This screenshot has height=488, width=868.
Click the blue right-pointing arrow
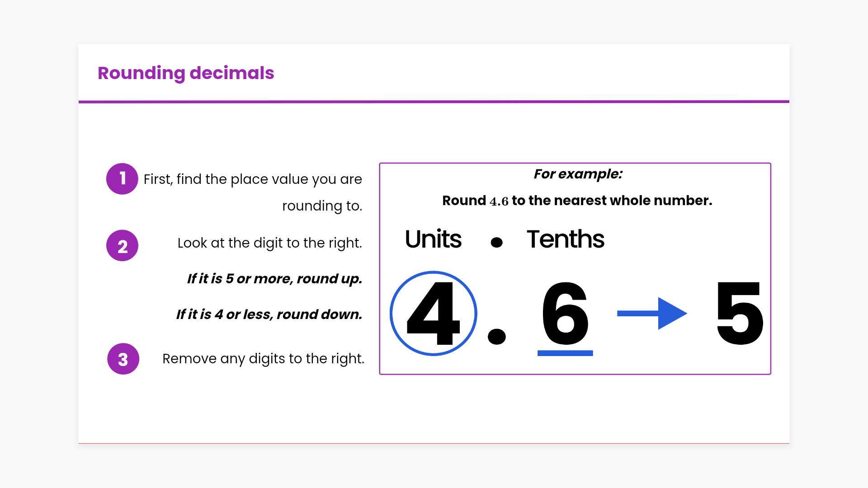coord(652,313)
